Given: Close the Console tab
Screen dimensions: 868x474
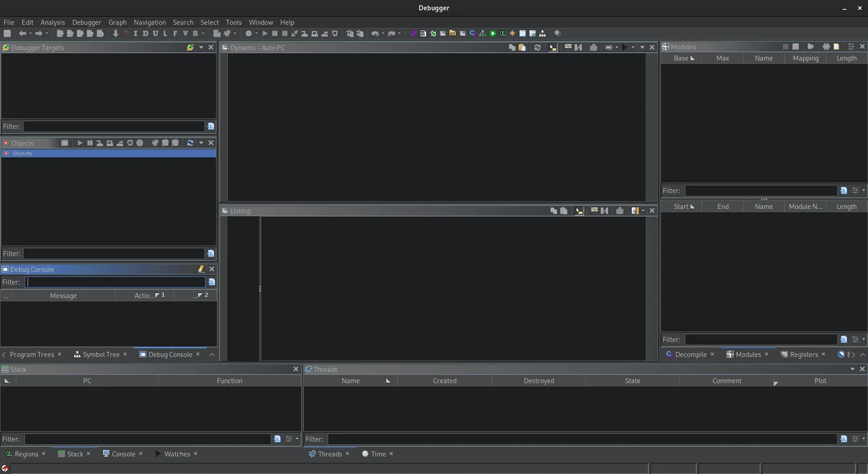Looking at the screenshot, I should click(x=141, y=454).
